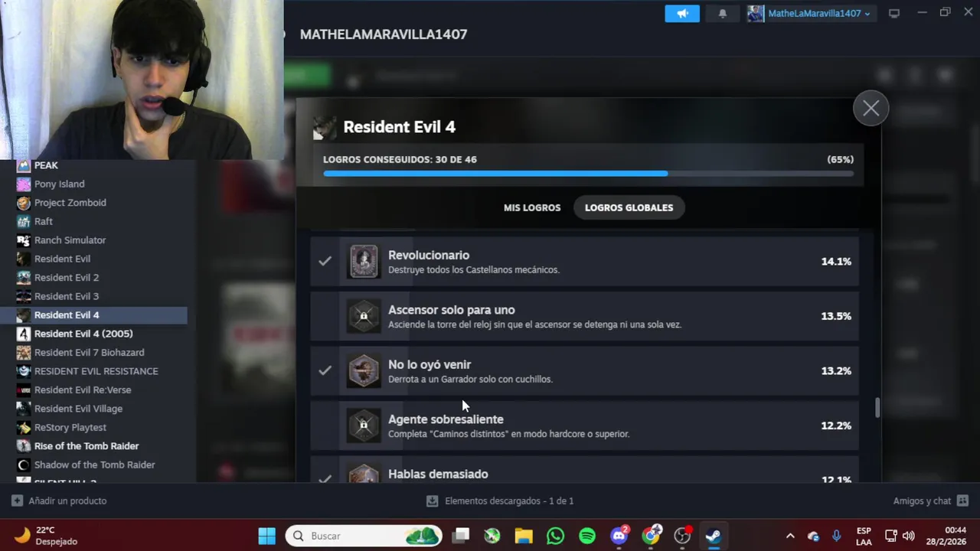
Task: Click the Resident Evil 4 game icon in dialog header
Action: tap(325, 128)
